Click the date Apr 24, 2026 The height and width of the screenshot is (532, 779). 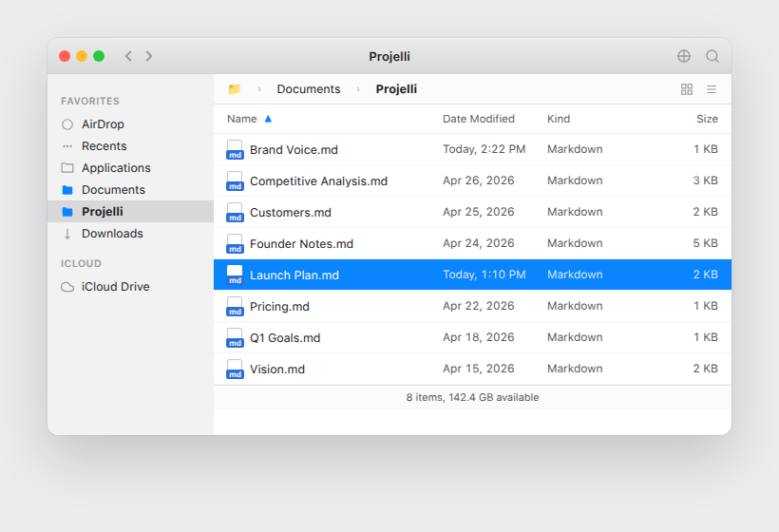479,243
